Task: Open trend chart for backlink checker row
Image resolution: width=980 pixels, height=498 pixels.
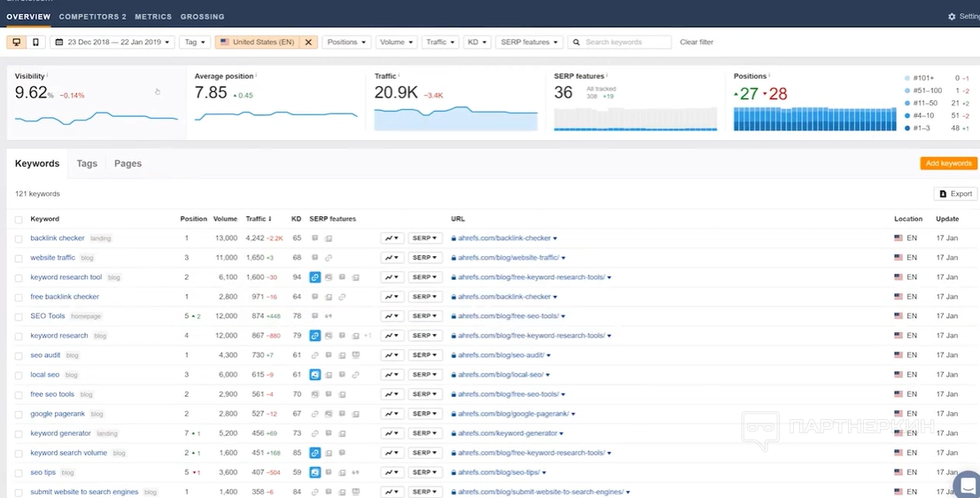Action: 392,238
